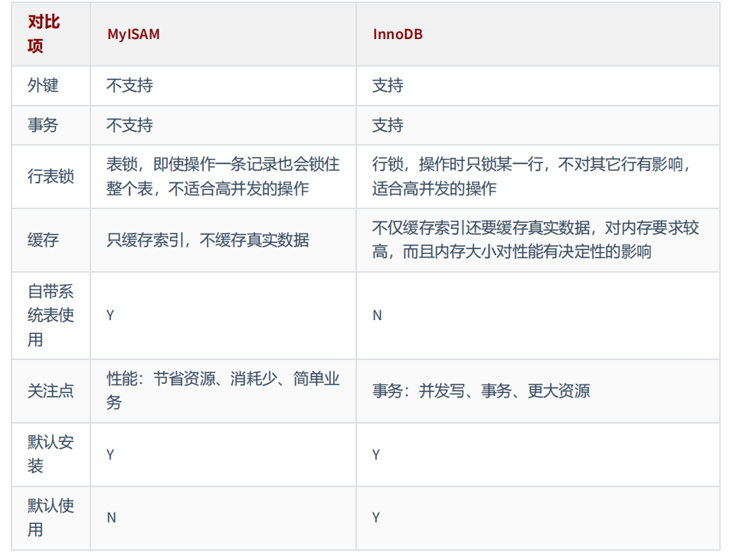
Task: Select the 关注点 row label
Action: pyautogui.click(x=51, y=391)
